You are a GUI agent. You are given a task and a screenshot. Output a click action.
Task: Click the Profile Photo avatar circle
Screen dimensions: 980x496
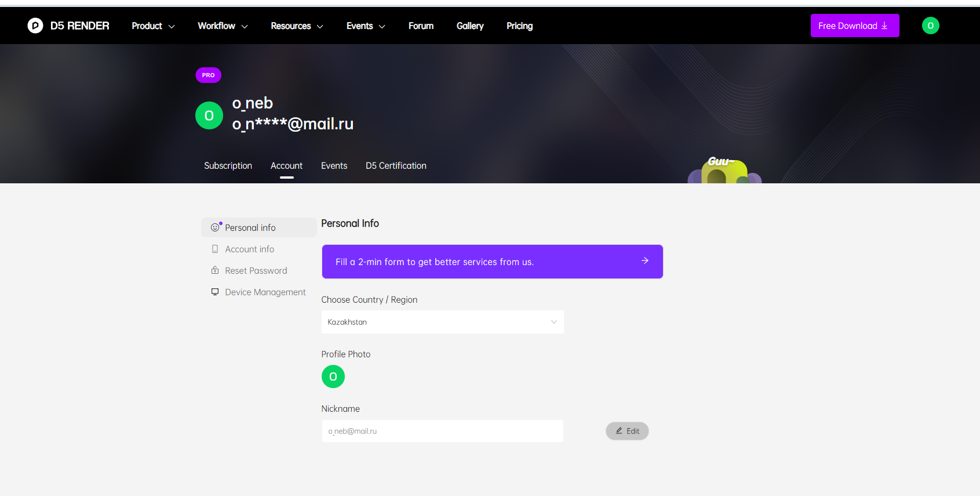coord(333,376)
